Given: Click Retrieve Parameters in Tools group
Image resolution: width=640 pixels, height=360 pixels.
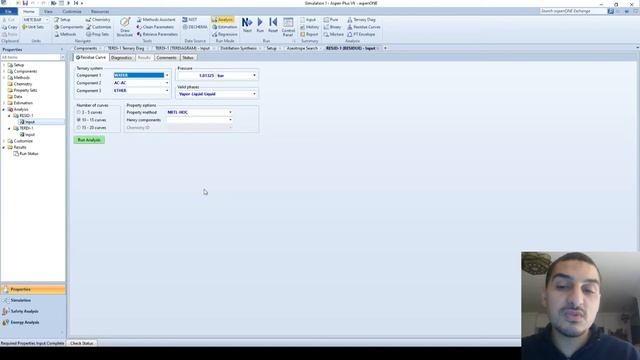Looking at the screenshot, I should point(157,34).
